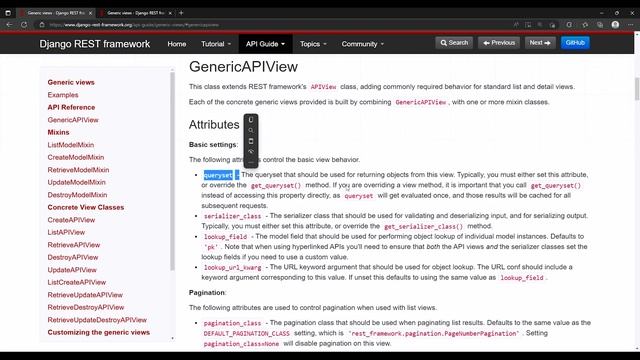Click the serializer_class code term
Viewport: 640px width, 360px height.
[232, 216]
